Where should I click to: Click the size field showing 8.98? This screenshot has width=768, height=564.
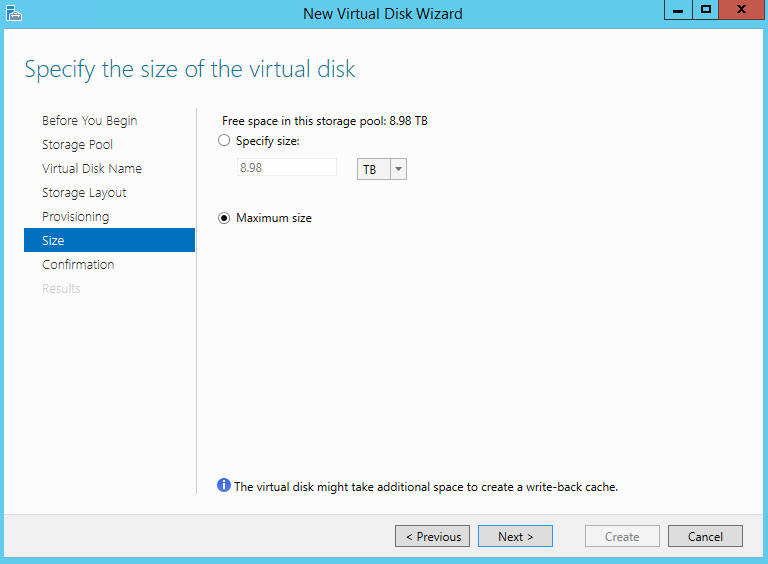[x=286, y=168]
